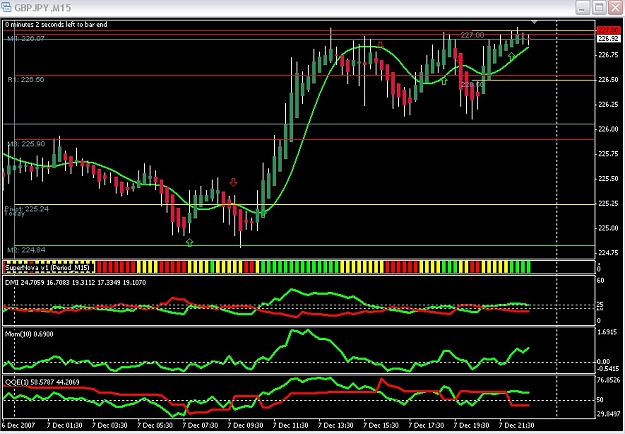The width and height of the screenshot is (625, 434).
Task: Click 226.00 on the price axis
Action: coord(608,129)
